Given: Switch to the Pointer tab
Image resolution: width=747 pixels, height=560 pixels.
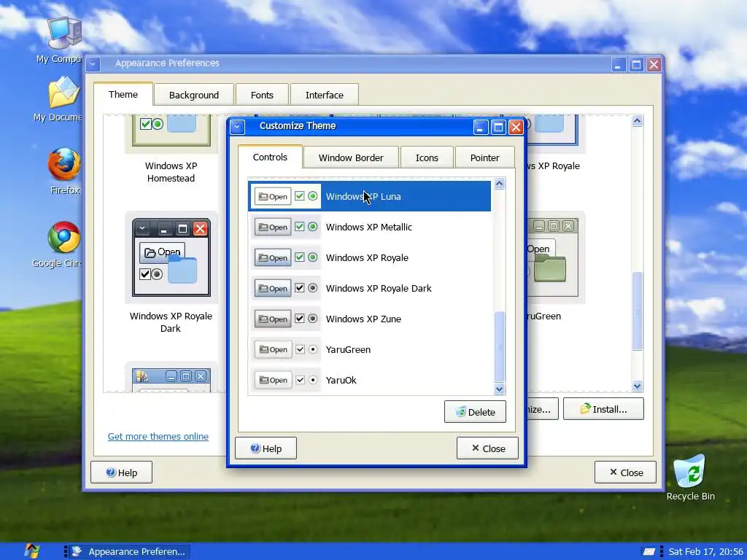Looking at the screenshot, I should (x=485, y=157).
